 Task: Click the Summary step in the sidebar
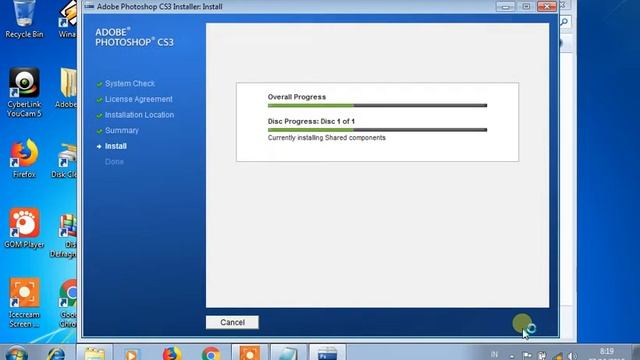[x=122, y=131]
